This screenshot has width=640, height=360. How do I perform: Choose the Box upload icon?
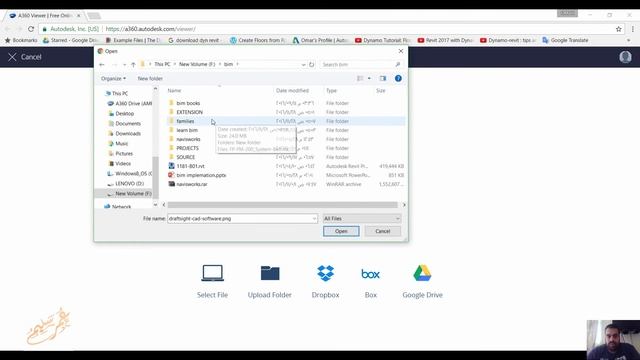[371, 273]
